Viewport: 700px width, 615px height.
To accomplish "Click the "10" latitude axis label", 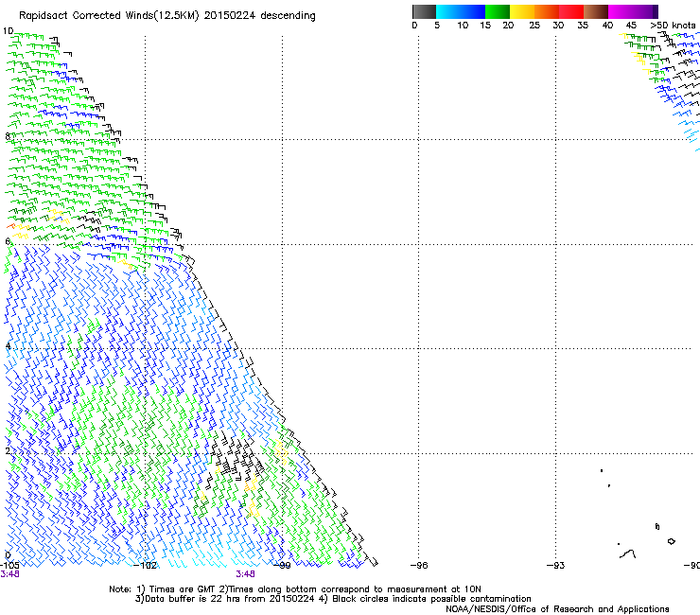I will 8,31.
